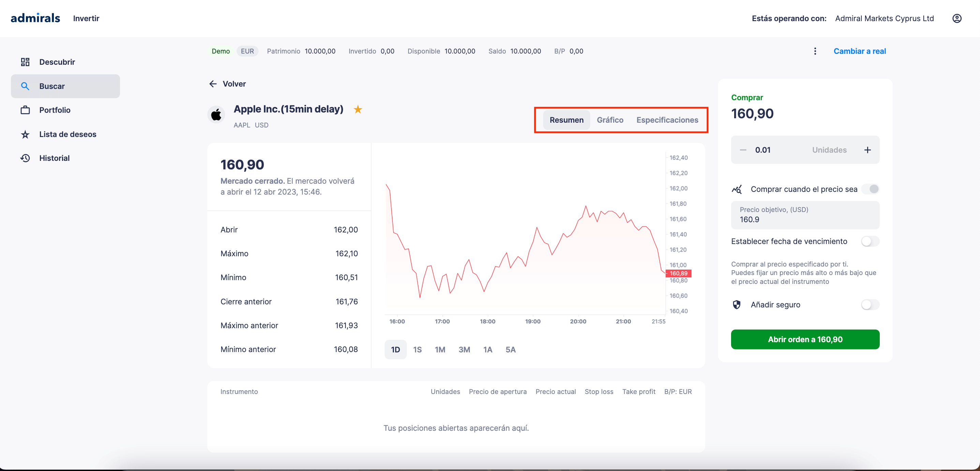
Task: Click the red 160,89 price marker on chart
Action: click(678, 273)
